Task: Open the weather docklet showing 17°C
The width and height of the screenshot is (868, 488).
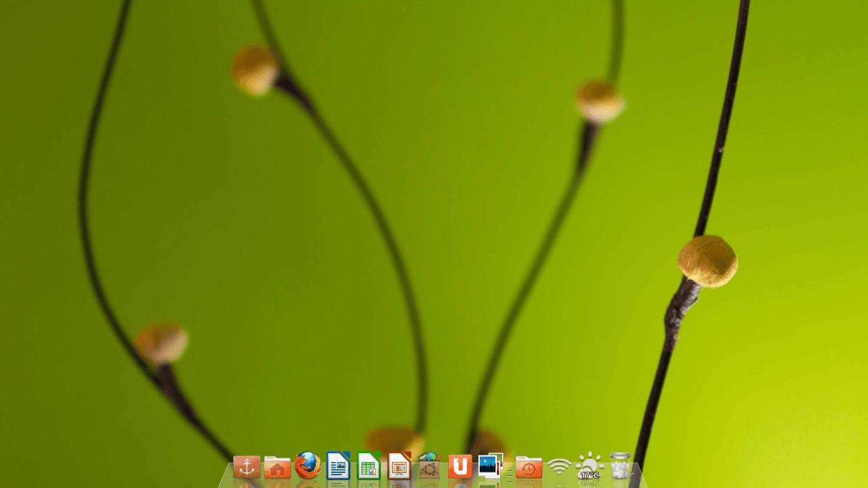Action: pos(590,466)
